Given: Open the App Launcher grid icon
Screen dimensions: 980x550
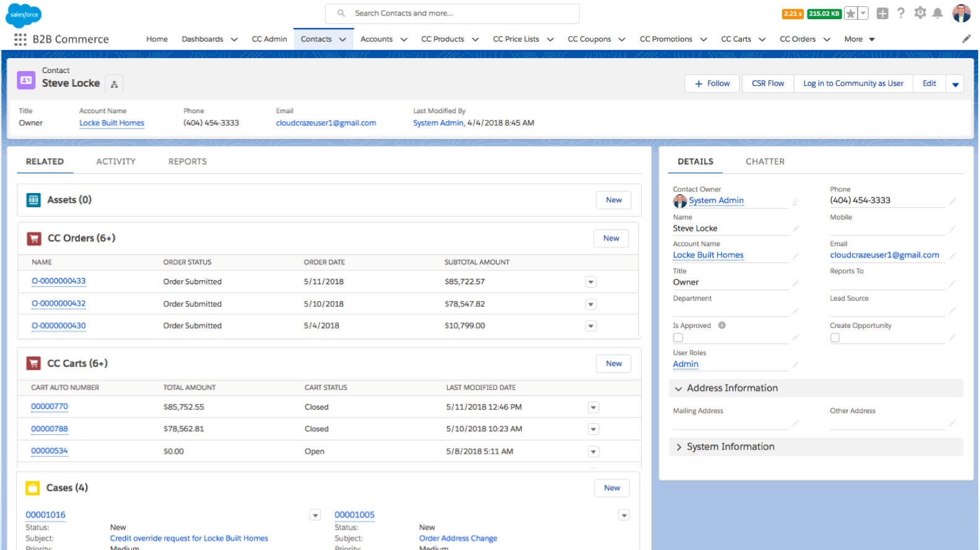Looking at the screenshot, I should [x=20, y=39].
